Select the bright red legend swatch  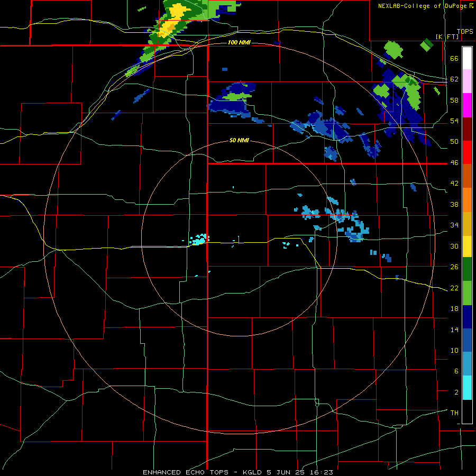click(467, 152)
